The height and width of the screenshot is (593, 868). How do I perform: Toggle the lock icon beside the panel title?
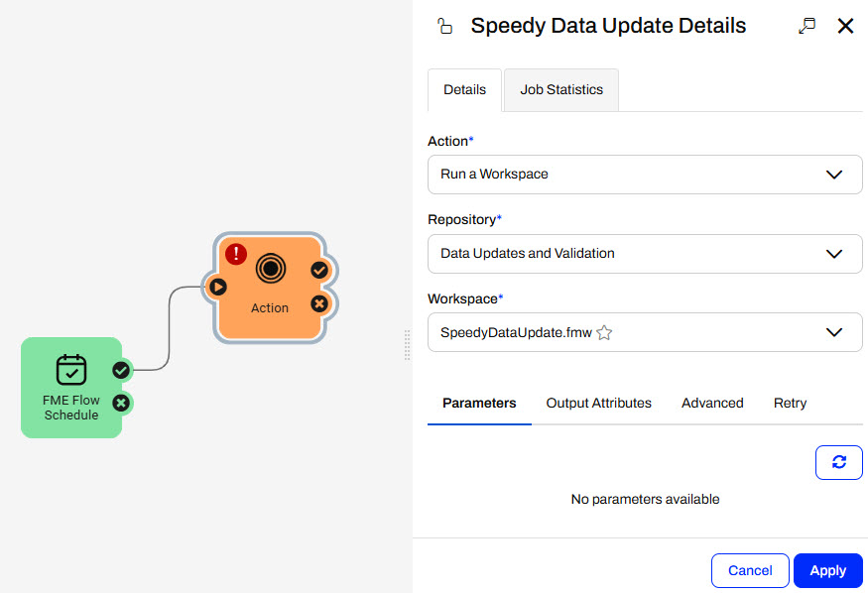point(444,27)
